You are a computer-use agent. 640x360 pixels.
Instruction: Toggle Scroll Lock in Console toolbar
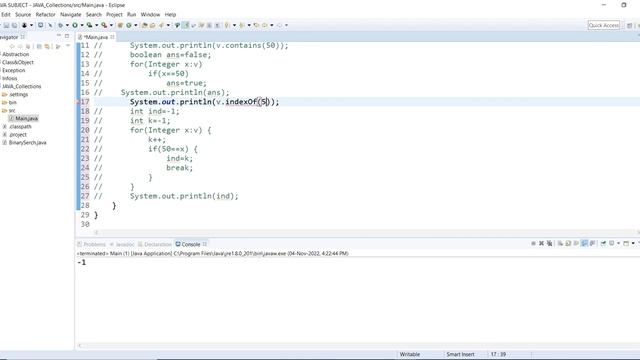(568, 243)
